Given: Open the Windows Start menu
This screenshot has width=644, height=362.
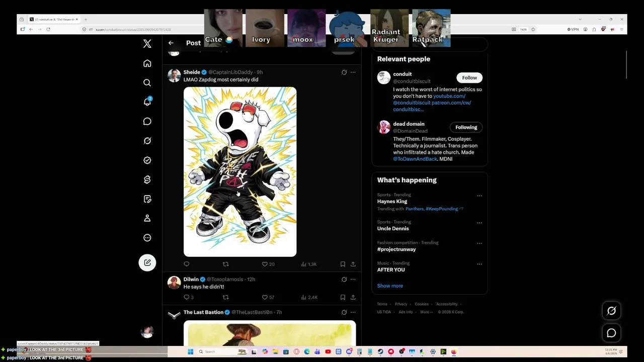Looking at the screenshot, I should tap(190, 352).
